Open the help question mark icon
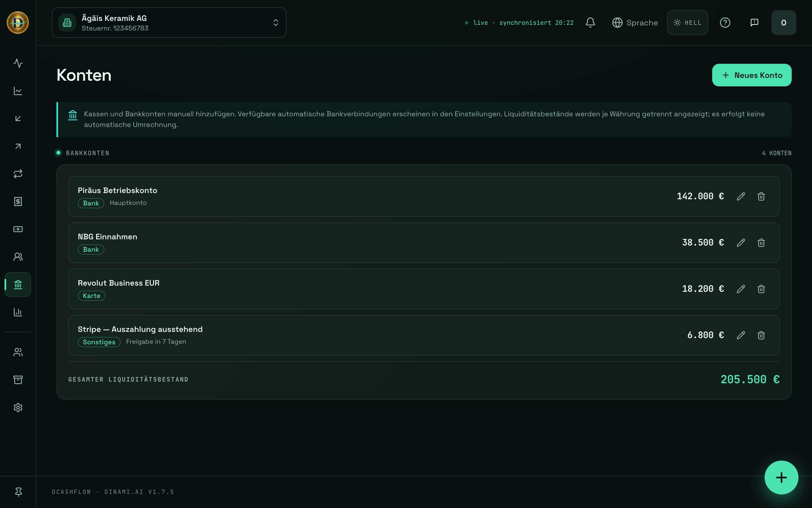 (725, 23)
